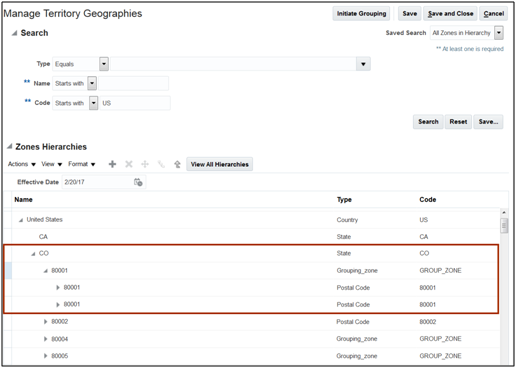
Task: Open the Actions menu
Action: click(22, 164)
